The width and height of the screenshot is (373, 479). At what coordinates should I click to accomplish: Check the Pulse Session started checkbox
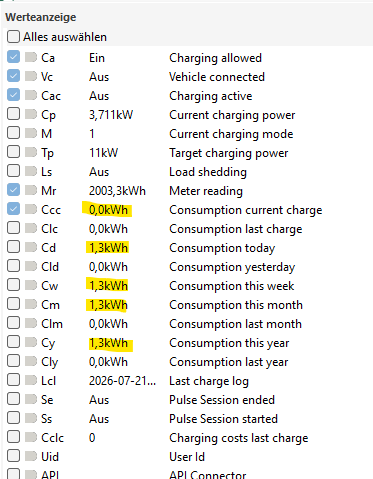pyautogui.click(x=13, y=418)
